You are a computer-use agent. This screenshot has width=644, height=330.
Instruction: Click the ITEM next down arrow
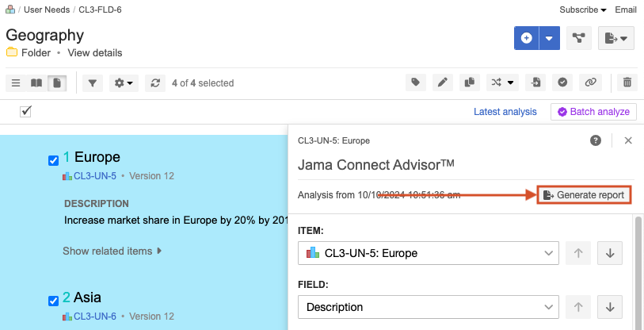point(610,253)
